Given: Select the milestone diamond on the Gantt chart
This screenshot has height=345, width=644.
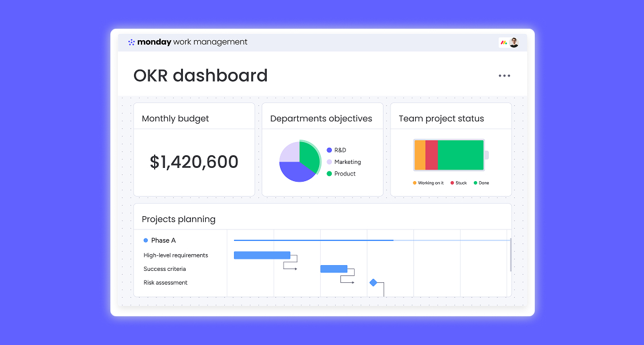Looking at the screenshot, I should (374, 282).
